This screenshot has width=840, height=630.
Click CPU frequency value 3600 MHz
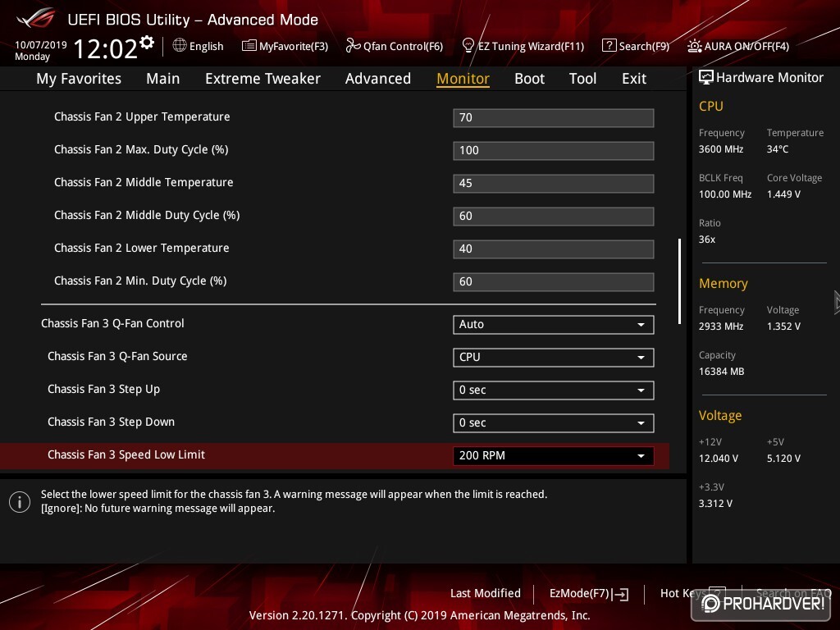(720, 149)
